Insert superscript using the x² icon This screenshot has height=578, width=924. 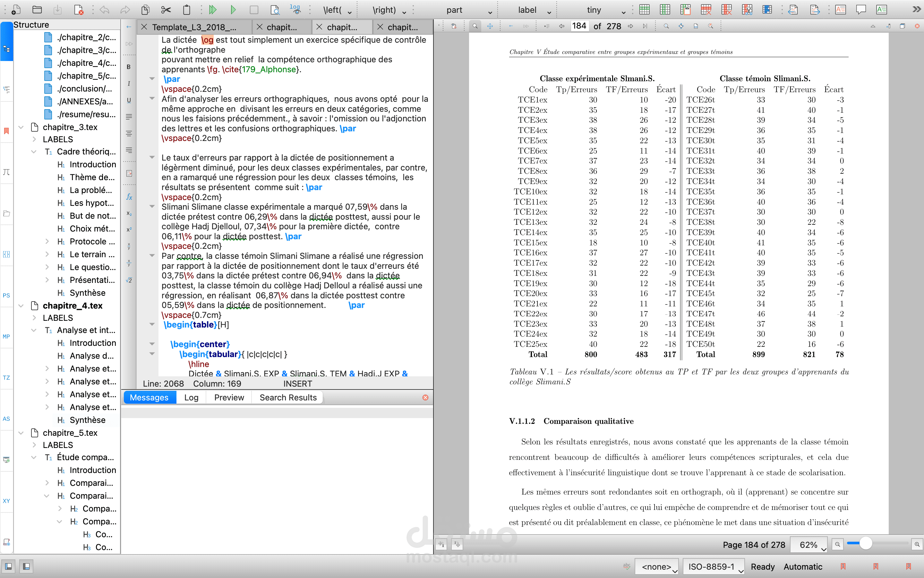click(x=129, y=229)
